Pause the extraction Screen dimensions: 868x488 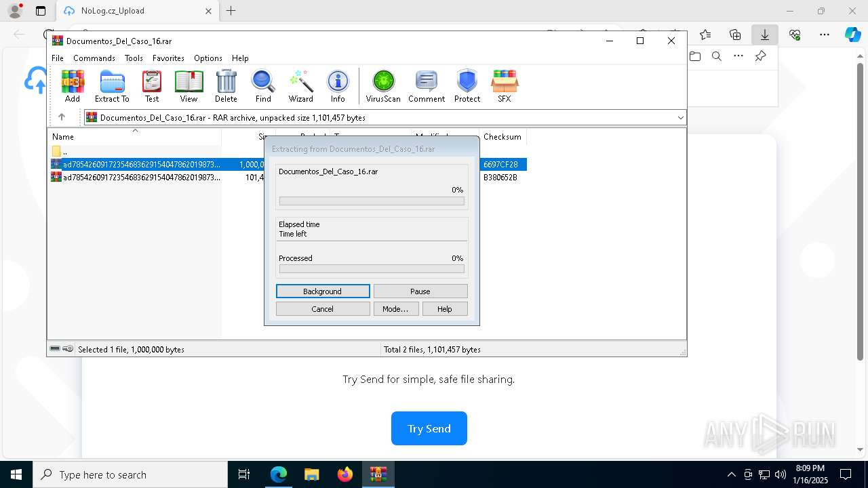[420, 291]
